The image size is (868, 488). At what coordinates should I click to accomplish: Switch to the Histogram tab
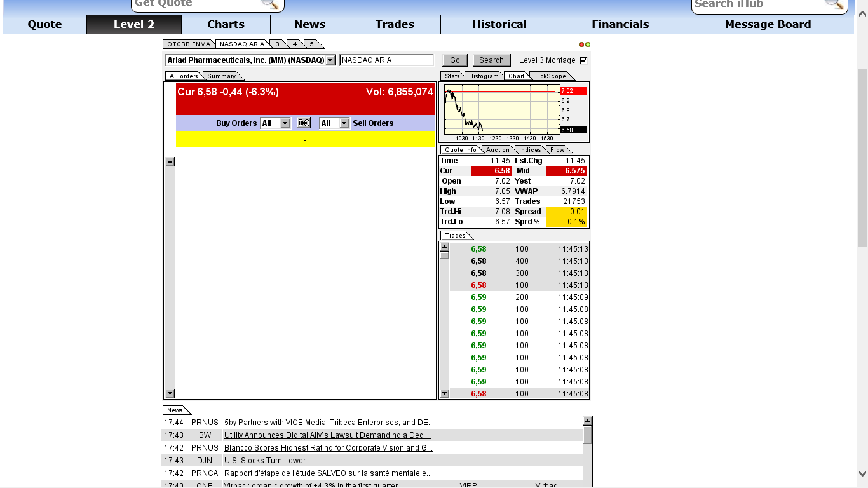click(x=484, y=76)
